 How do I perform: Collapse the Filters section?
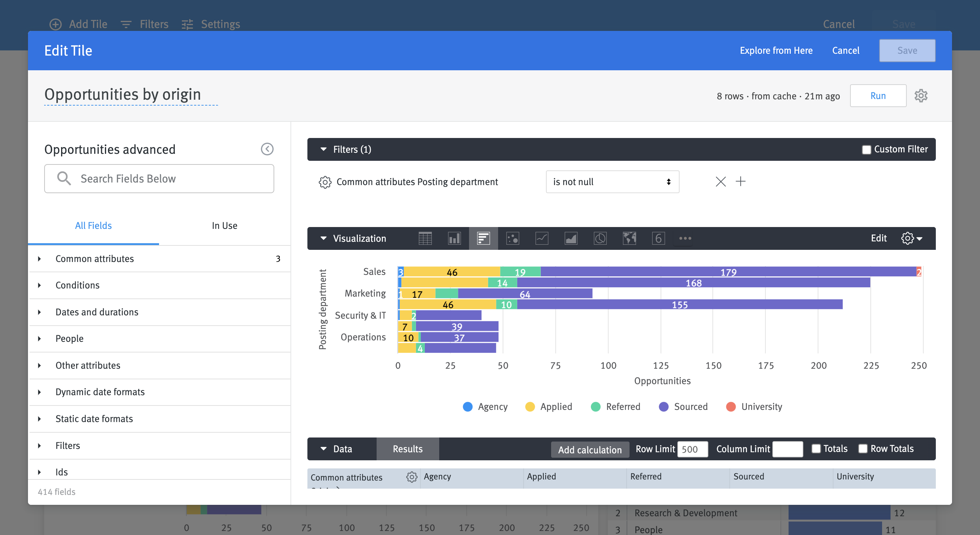[323, 149]
